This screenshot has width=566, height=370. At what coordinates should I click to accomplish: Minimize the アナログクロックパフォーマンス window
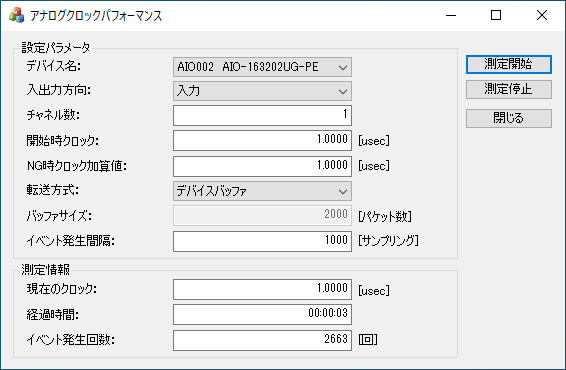451,16
